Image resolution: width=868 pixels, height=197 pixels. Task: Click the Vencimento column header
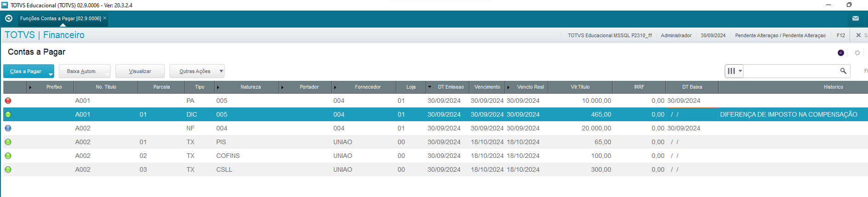[487, 87]
